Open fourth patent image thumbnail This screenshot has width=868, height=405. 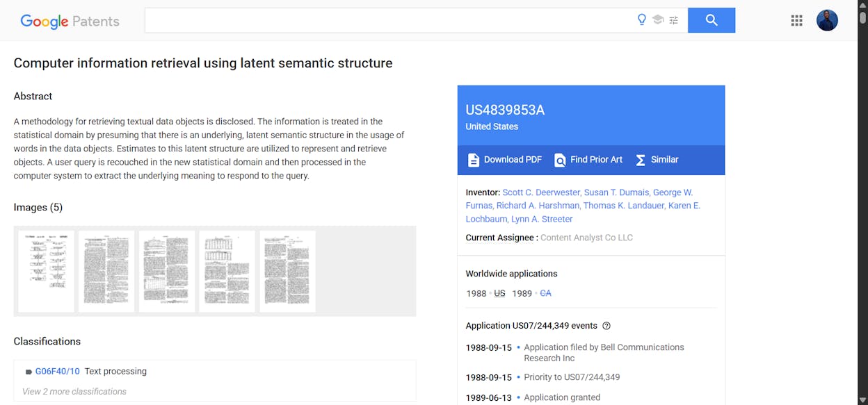(227, 271)
